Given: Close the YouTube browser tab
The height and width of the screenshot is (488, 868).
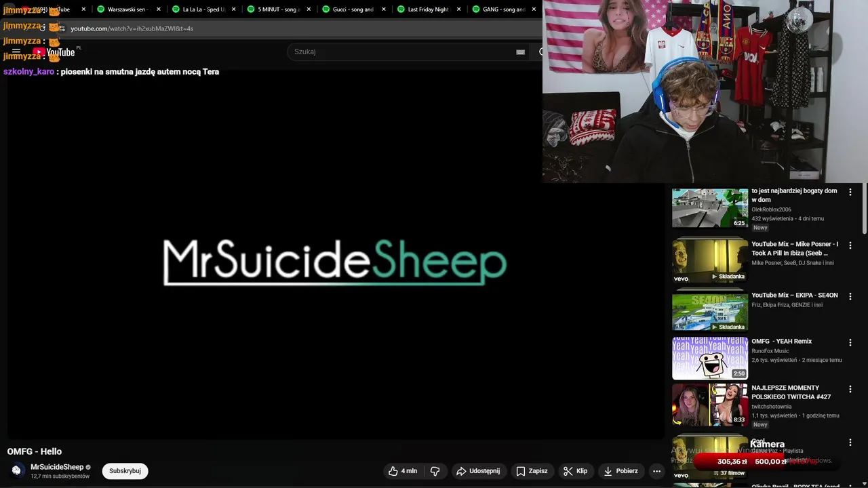Looking at the screenshot, I should [83, 9].
